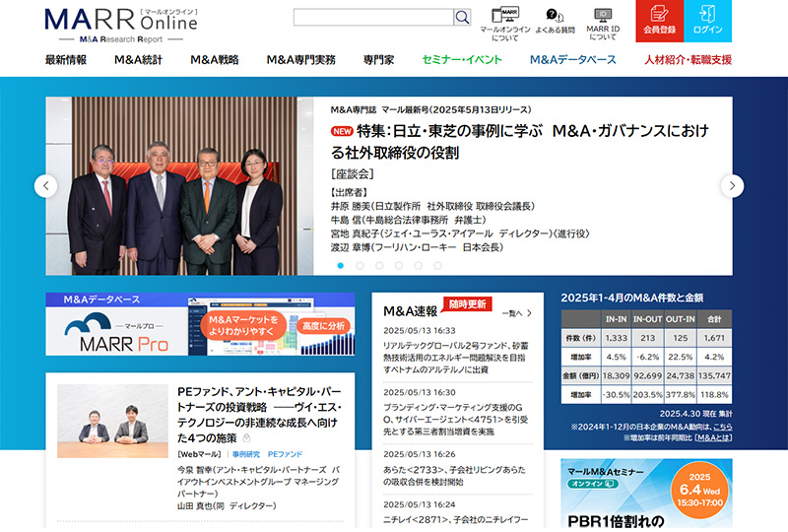Image resolution: width=788 pixels, height=532 pixels.
Task: Open M&A統計 menu
Action: tap(138, 60)
